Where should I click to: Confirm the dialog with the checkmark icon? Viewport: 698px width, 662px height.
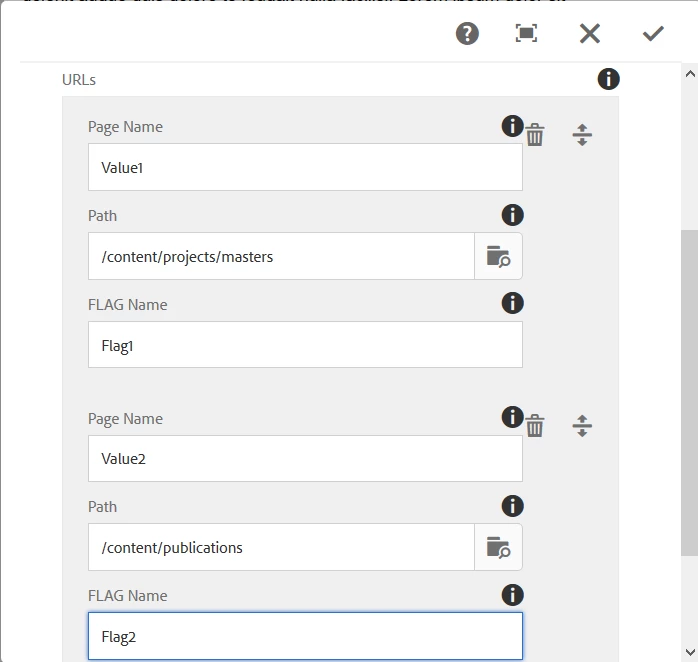[653, 34]
